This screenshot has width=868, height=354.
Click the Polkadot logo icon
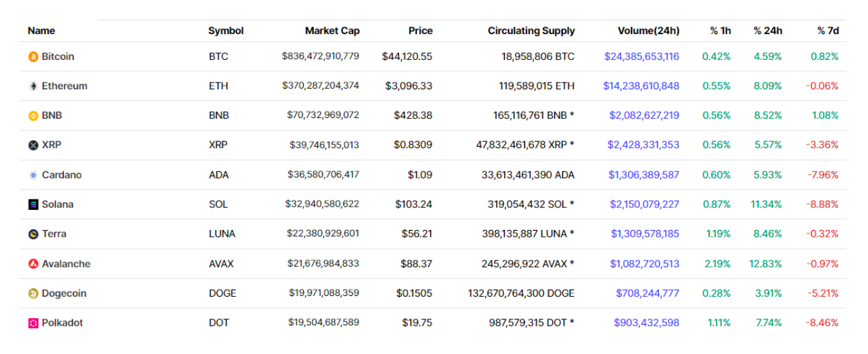33,323
